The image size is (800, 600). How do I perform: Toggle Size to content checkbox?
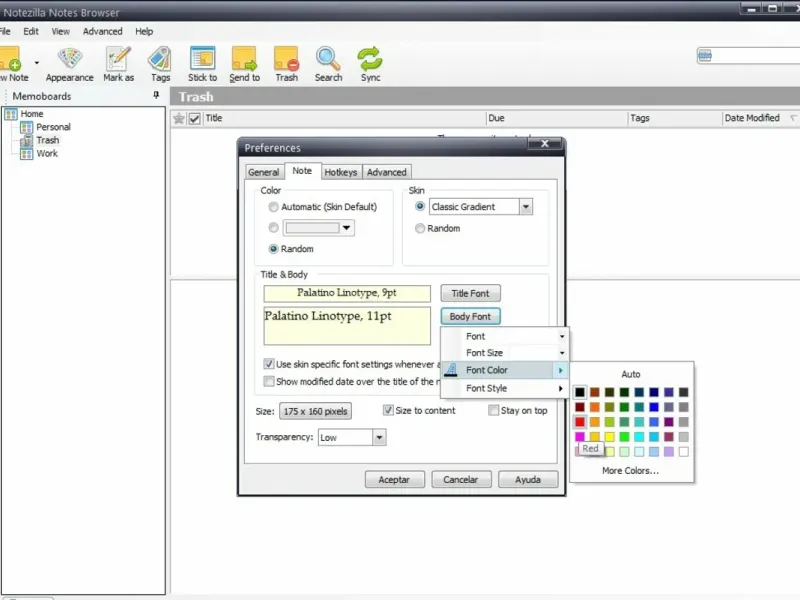(x=388, y=410)
